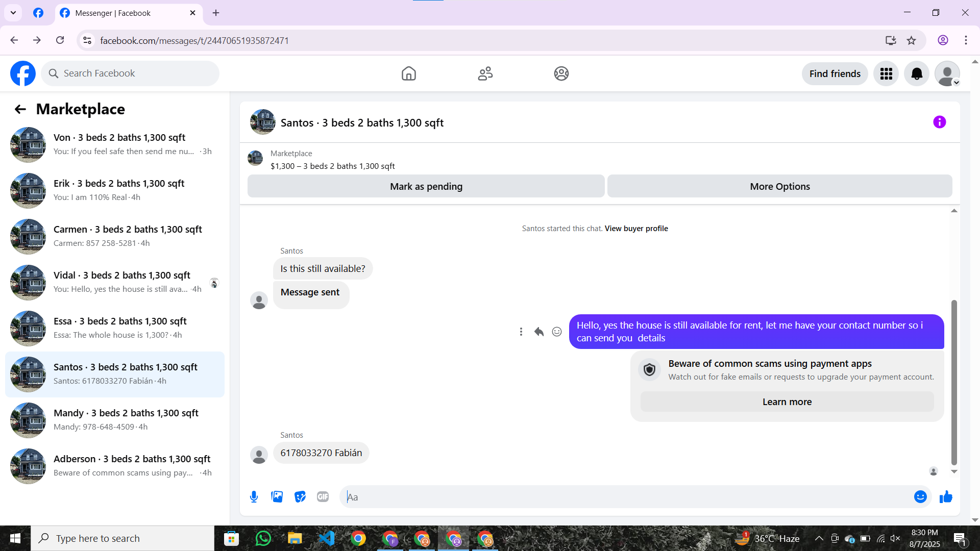Open View buyer profile link
The image size is (980, 551).
point(636,229)
